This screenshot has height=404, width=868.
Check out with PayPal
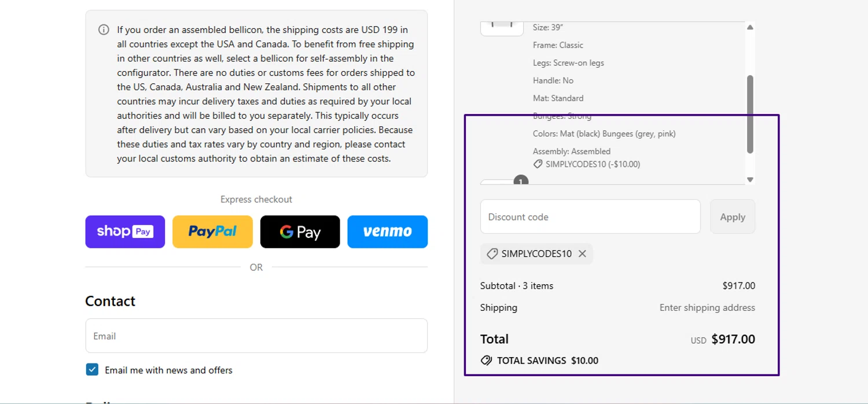point(212,232)
